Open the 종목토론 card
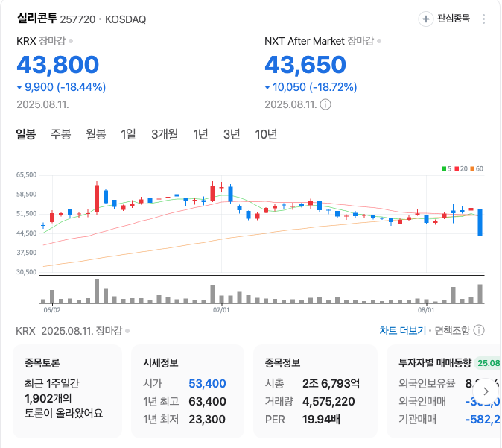 pos(68,391)
